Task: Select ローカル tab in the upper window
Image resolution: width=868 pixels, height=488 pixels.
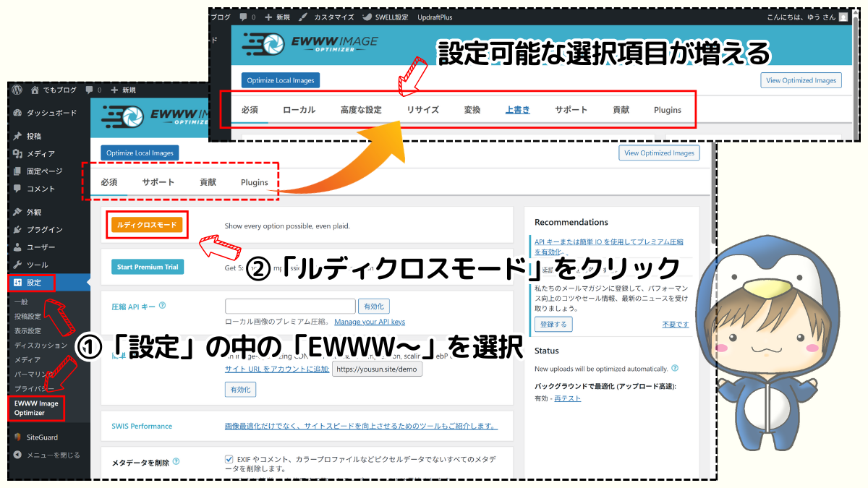Action: coord(299,110)
